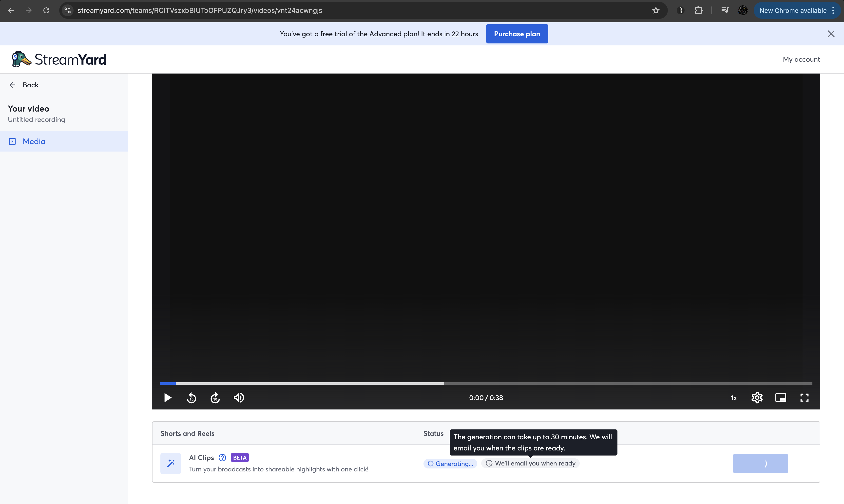
Task: Click We'll email you when ready text
Action: 535,463
